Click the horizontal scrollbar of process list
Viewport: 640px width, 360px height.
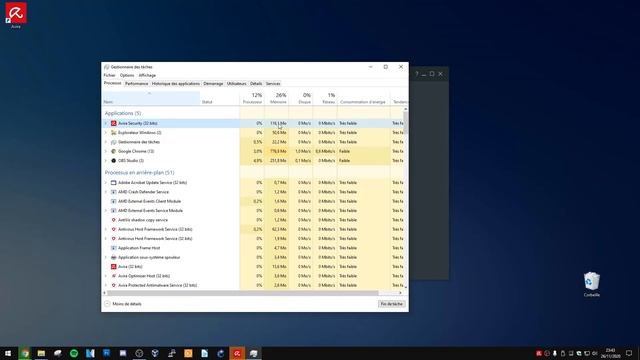click(x=242, y=293)
